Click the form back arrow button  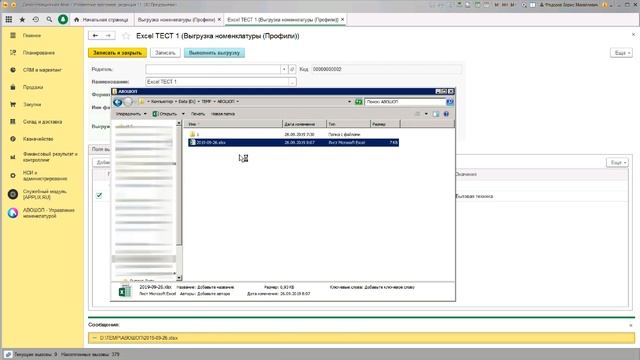click(95, 36)
